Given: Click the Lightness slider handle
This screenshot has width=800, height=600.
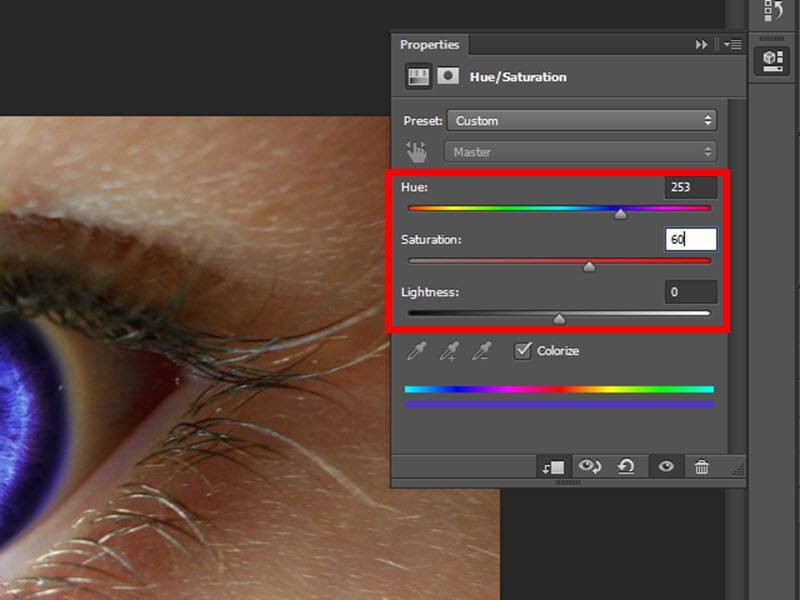Looking at the screenshot, I should point(559,319).
